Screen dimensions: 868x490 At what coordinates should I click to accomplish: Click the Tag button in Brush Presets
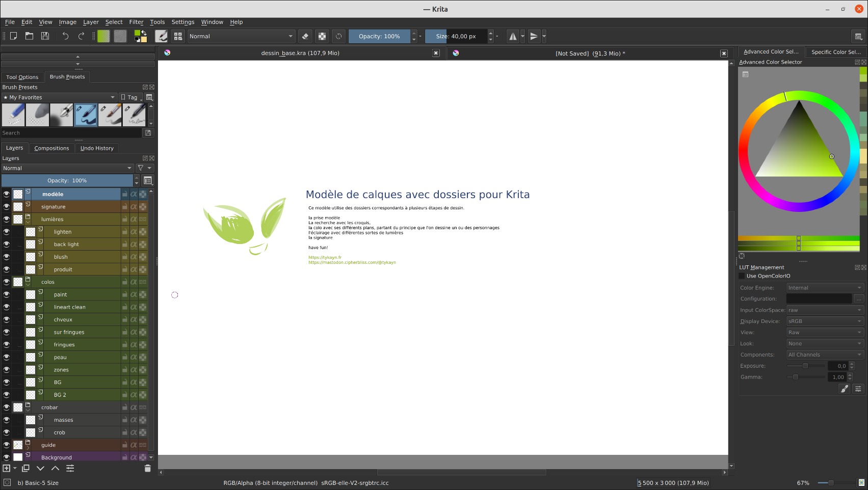(131, 97)
